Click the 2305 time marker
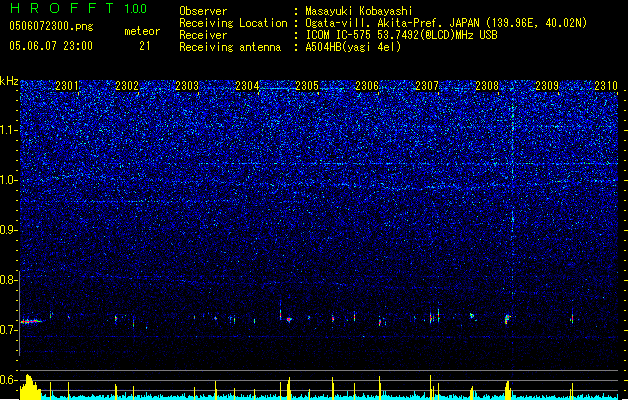The height and width of the screenshot is (400, 629). [x=307, y=85]
